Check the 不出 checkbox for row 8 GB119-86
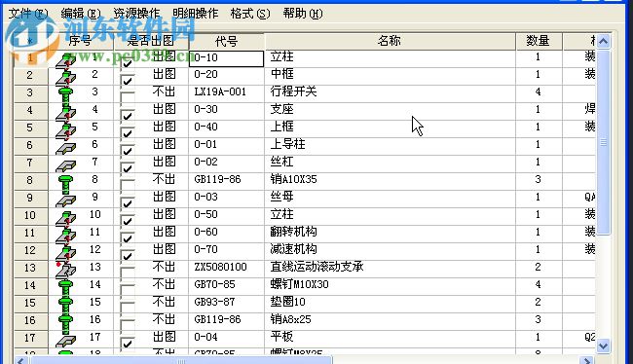 coord(128,185)
